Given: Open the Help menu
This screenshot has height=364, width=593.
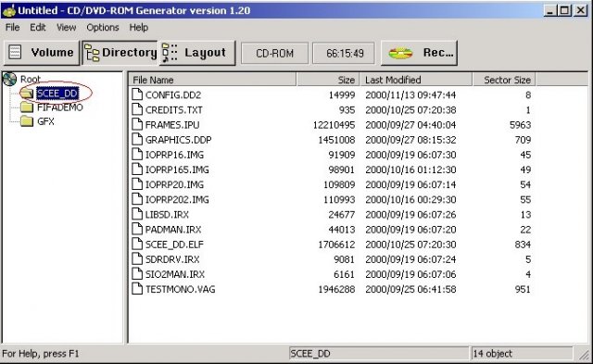Looking at the screenshot, I should coord(138,28).
